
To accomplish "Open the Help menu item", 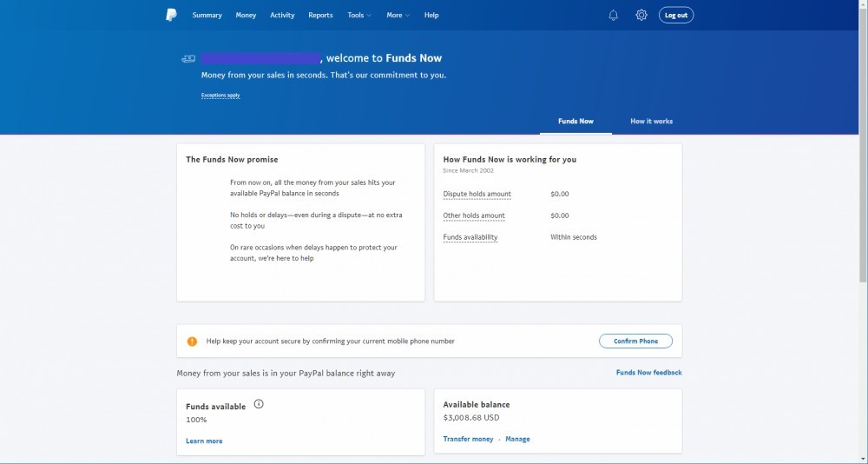I will [431, 15].
